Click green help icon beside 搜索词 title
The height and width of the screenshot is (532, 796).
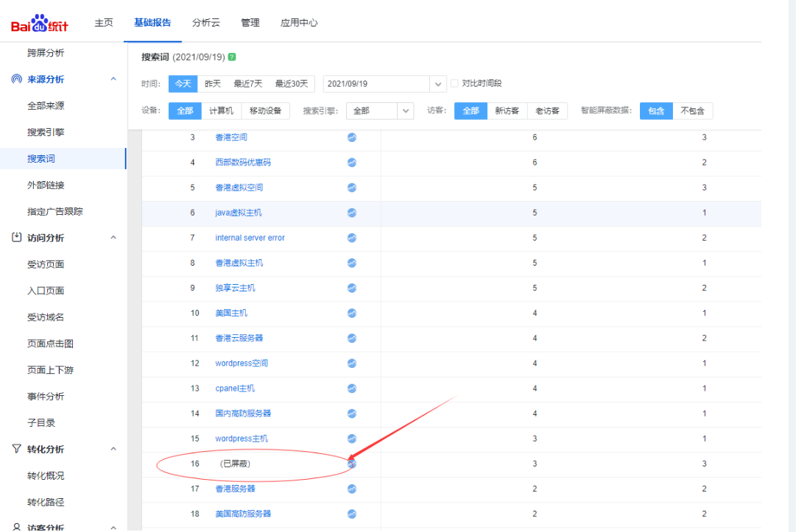232,57
